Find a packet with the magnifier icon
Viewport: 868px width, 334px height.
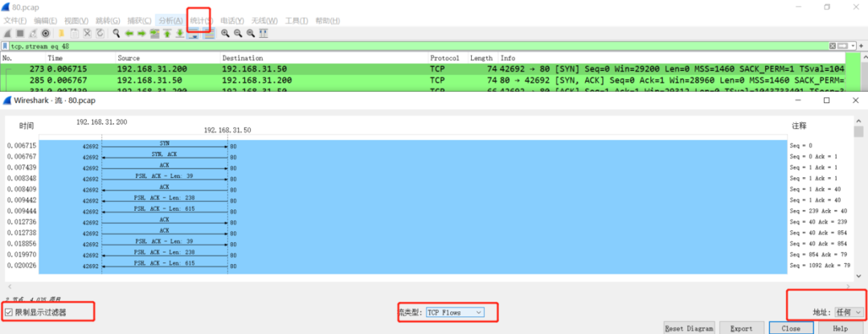click(x=117, y=33)
